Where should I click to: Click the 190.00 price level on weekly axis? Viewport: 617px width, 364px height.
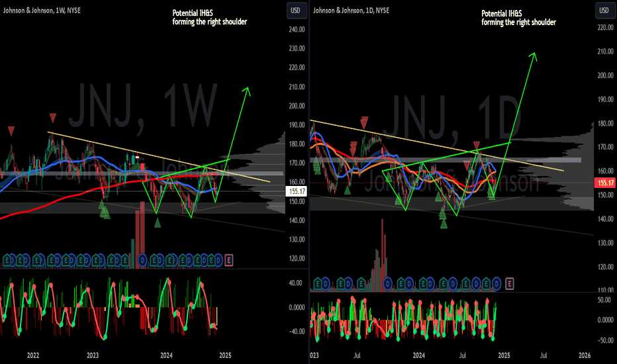pyautogui.click(x=297, y=124)
